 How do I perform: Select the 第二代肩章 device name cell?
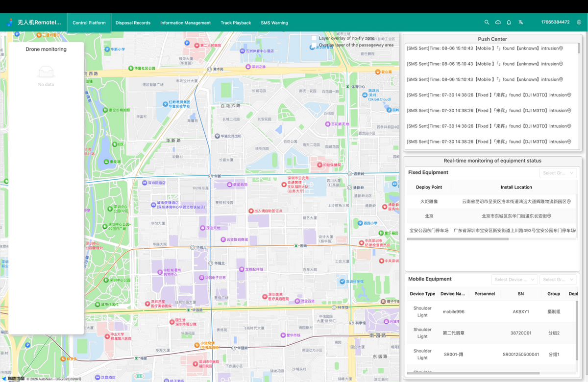coord(453,333)
